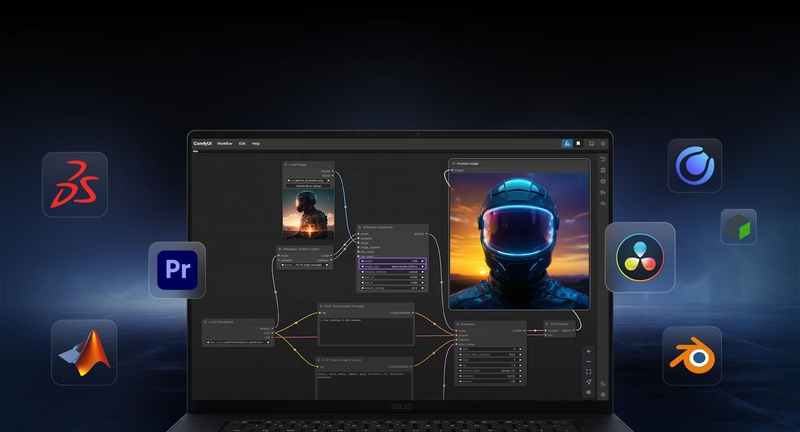Click the red 3DS Dassault app icon
This screenshot has height=432, width=800.
point(74,185)
